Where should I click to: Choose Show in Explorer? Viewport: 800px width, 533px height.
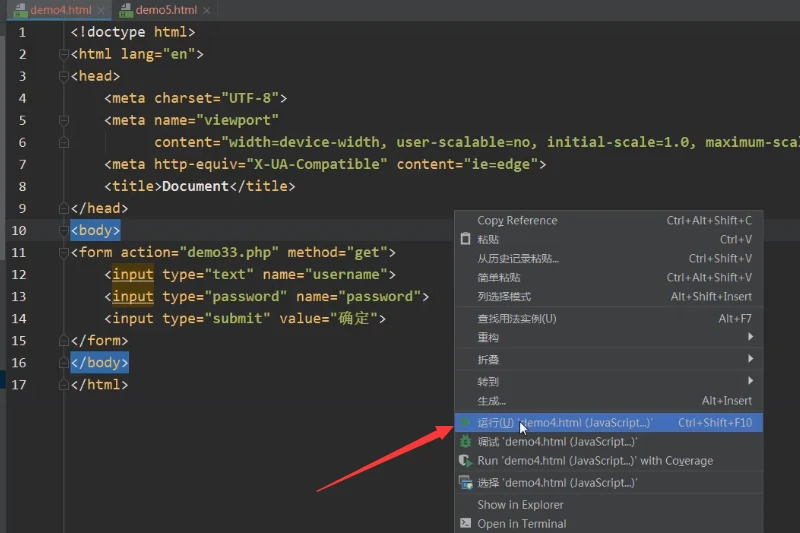609,504
